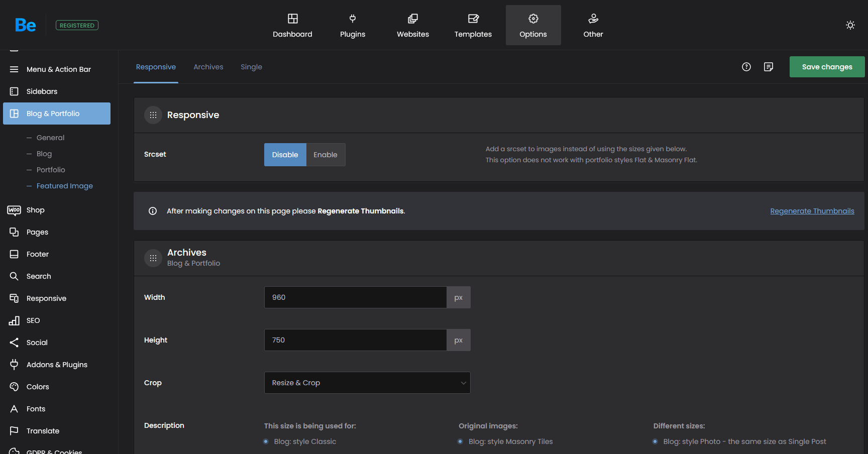The height and width of the screenshot is (454, 868).
Task: Open Portfolio submenu item
Action: (x=51, y=170)
